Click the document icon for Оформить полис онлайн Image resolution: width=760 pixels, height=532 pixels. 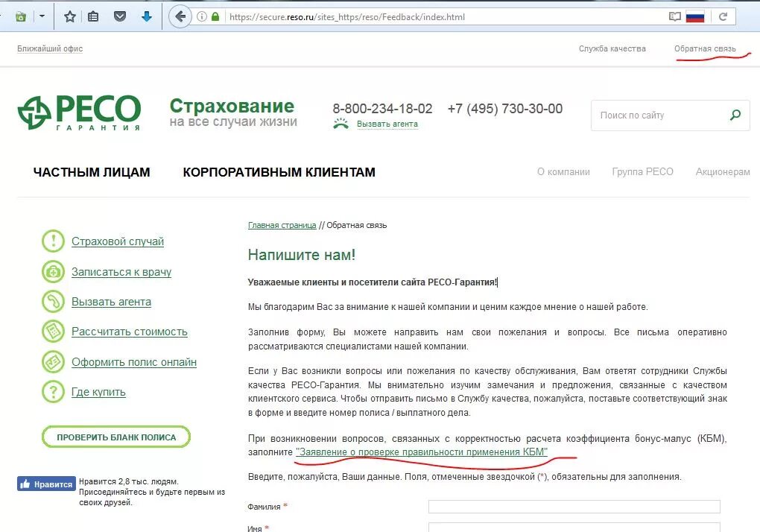pyautogui.click(x=54, y=361)
